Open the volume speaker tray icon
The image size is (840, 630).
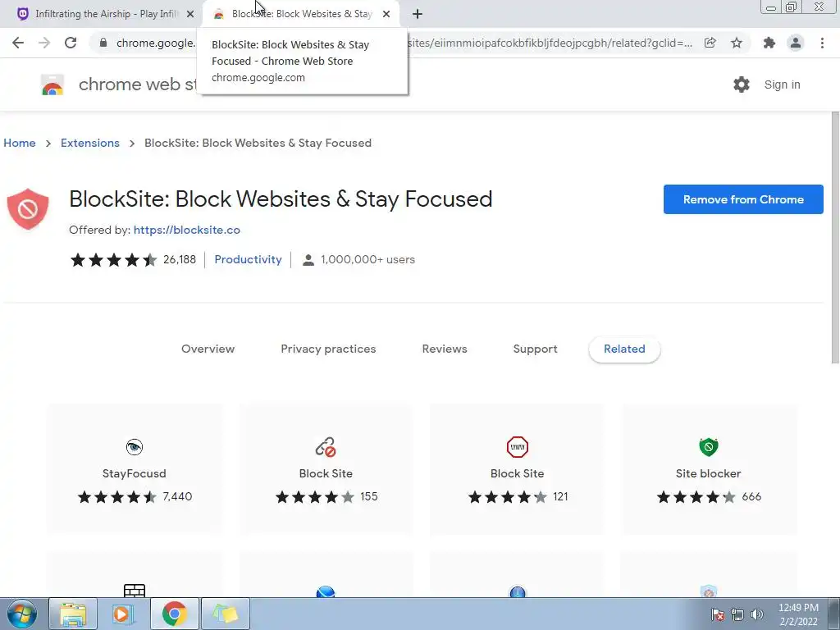[x=756, y=614]
